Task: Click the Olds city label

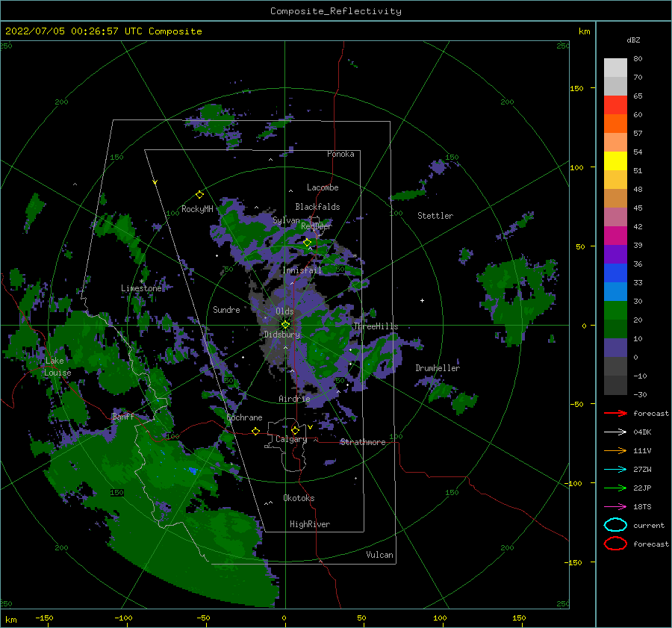Action: [284, 311]
